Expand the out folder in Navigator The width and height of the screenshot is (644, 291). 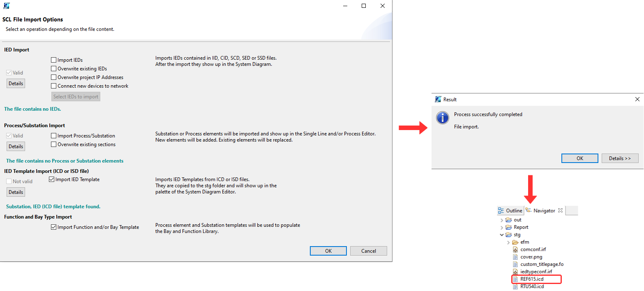point(502,220)
